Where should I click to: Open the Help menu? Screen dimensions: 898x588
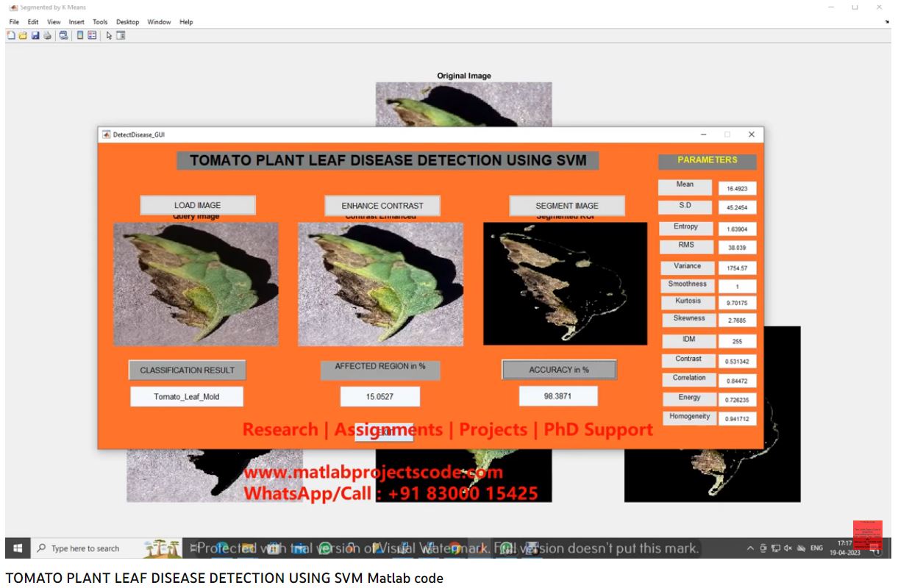click(186, 22)
